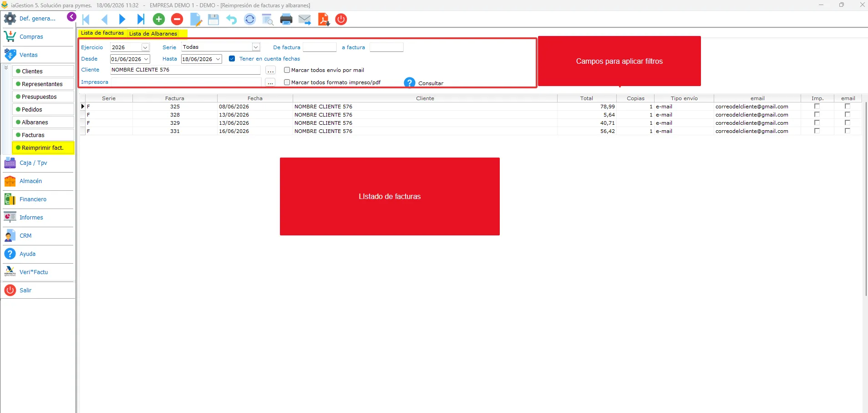The image size is (868, 413).
Task: Print invoices printer icon
Action: tap(286, 19)
